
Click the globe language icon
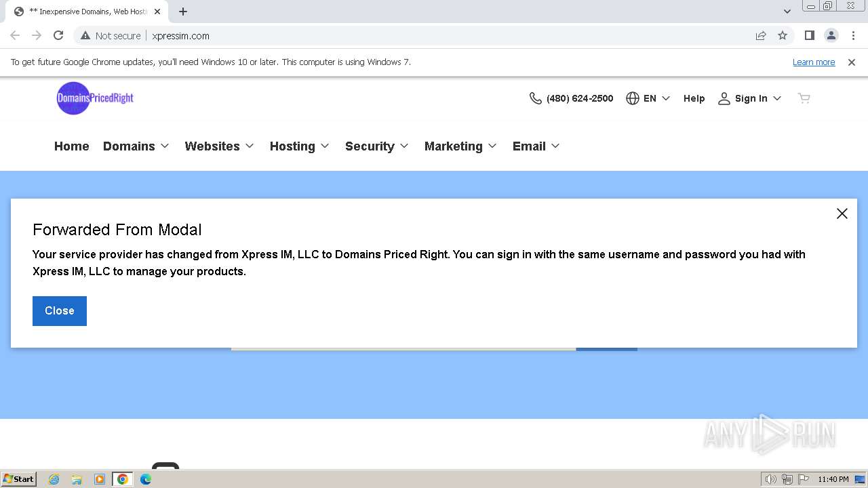633,98
